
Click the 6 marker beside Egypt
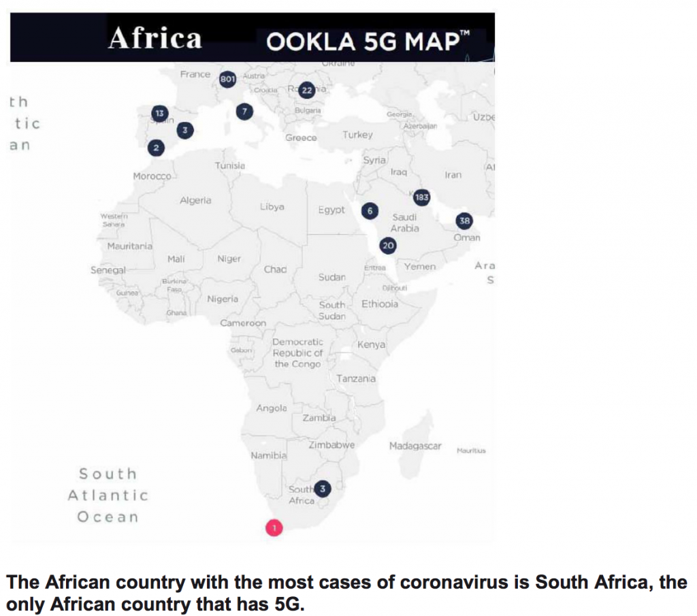tap(370, 211)
